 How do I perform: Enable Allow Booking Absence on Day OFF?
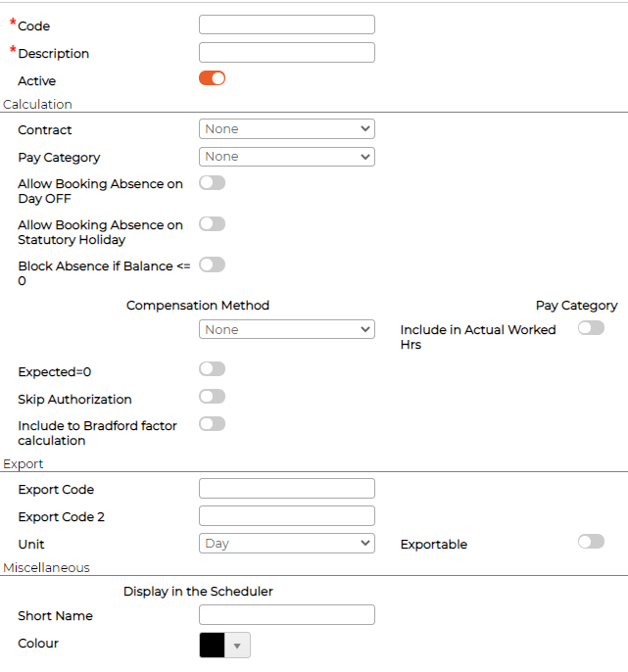coord(213,183)
